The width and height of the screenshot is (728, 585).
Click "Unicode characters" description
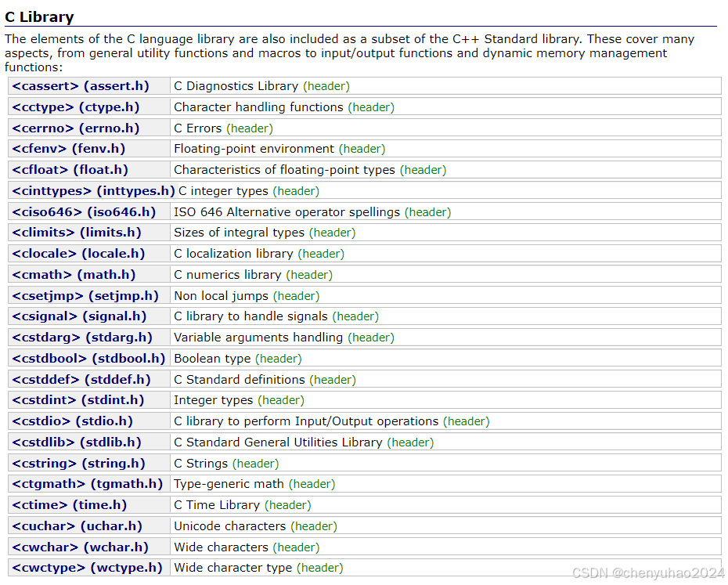click(x=230, y=526)
